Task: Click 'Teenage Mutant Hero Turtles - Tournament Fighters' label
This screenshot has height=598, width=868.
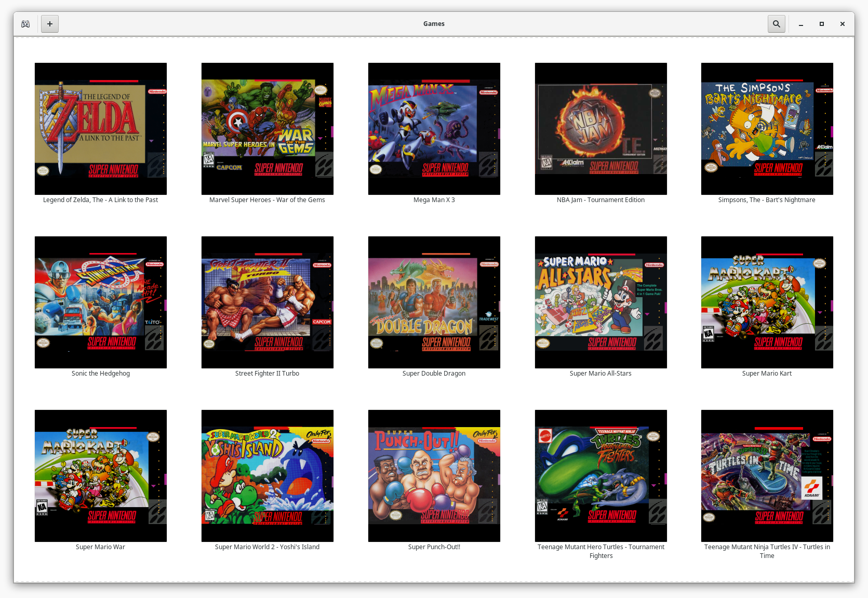Action: pos(601,551)
